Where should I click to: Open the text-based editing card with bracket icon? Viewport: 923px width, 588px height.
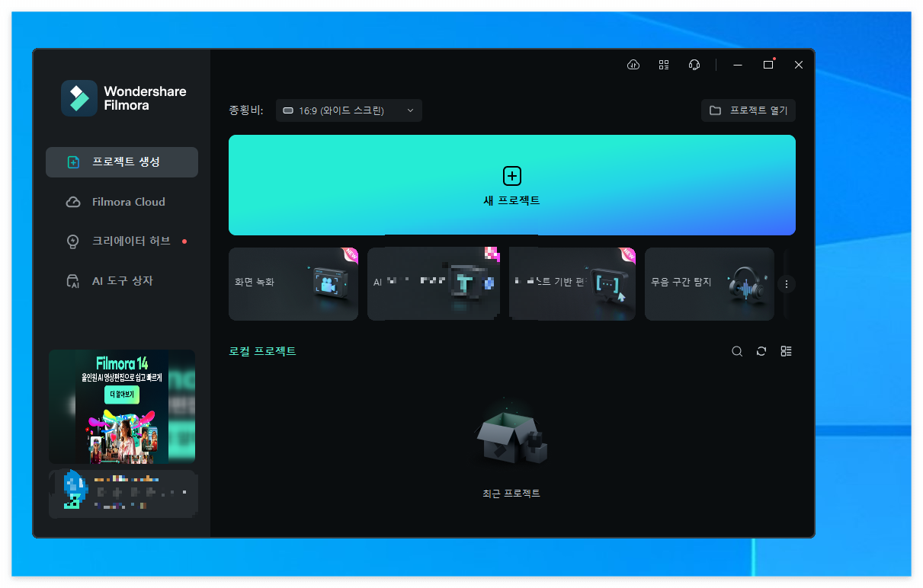(x=572, y=284)
